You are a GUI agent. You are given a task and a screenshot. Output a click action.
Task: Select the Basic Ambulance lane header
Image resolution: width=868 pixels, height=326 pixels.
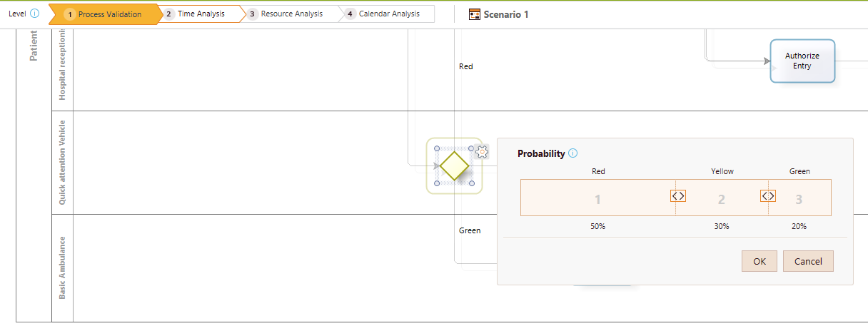(62, 268)
